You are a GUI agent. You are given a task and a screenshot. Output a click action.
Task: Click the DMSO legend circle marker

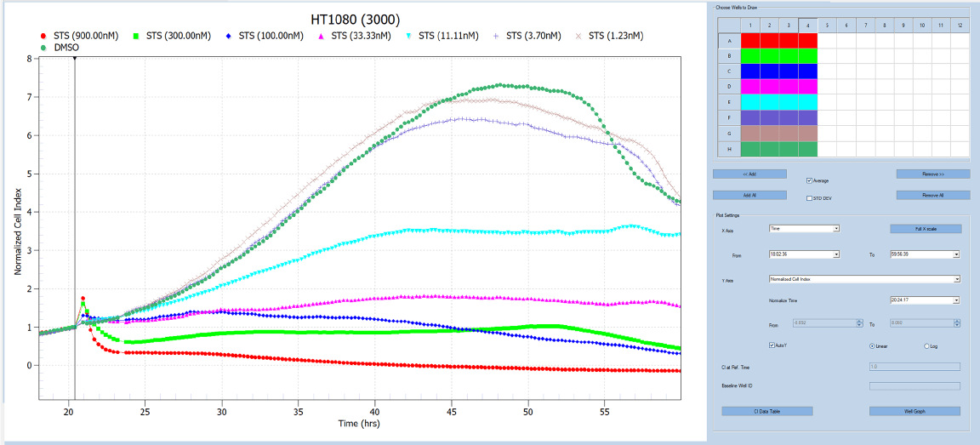(x=43, y=48)
